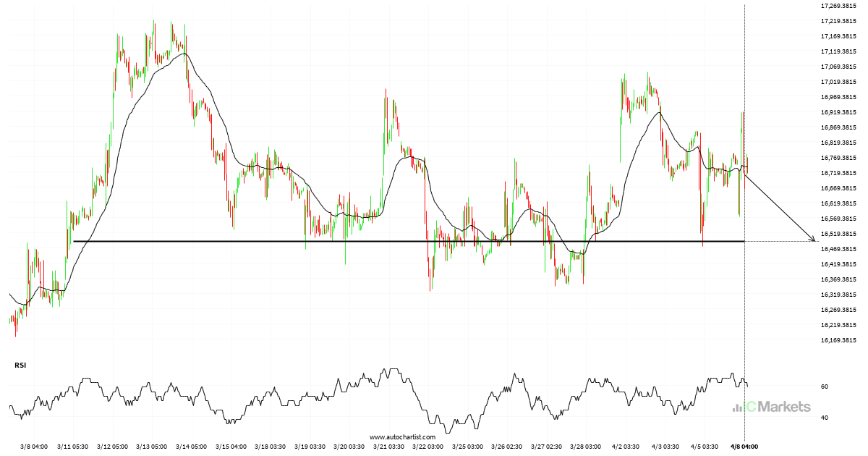This screenshot has width=868, height=456.
Task: Pick the 3/14 05:00 time axis label
Action: click(x=190, y=447)
